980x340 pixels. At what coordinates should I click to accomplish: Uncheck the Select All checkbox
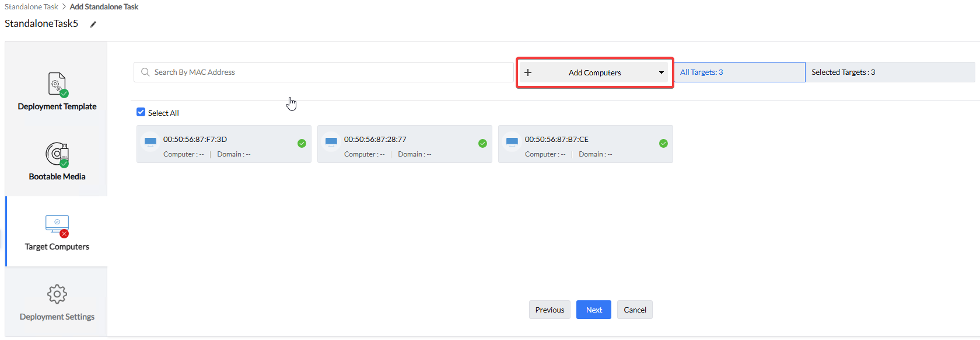[x=141, y=112]
